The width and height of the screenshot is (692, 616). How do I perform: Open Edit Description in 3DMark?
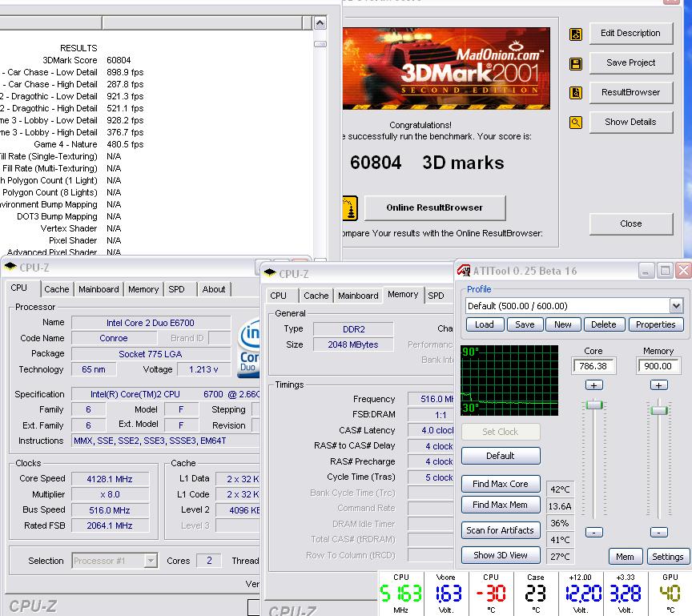point(630,33)
